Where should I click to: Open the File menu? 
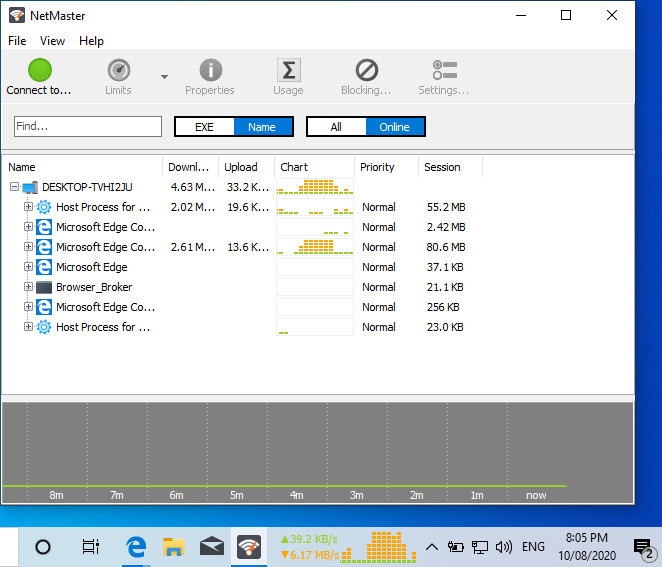pos(17,41)
